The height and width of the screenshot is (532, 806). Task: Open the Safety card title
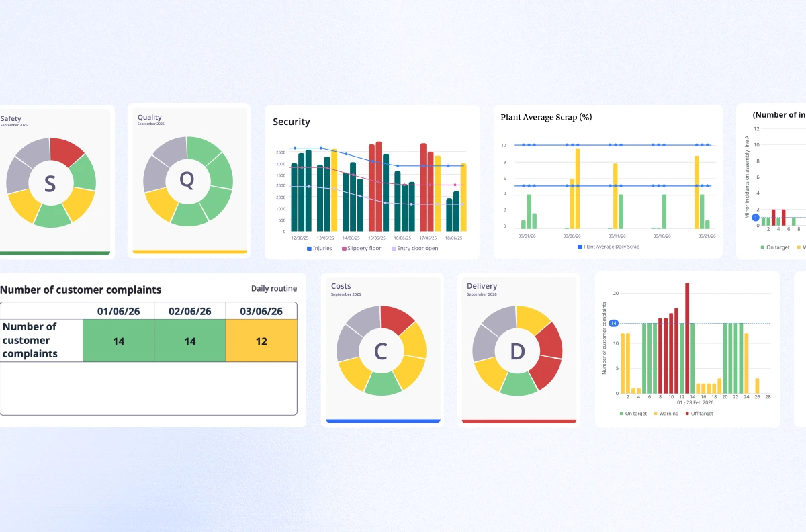coord(11,119)
